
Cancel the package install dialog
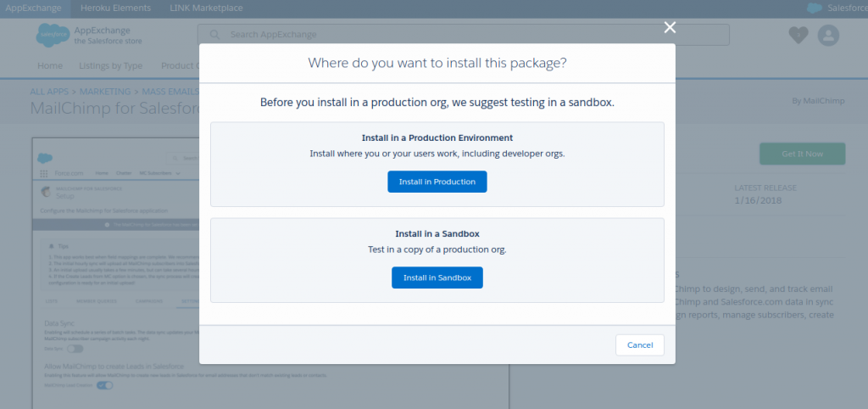pyautogui.click(x=640, y=345)
